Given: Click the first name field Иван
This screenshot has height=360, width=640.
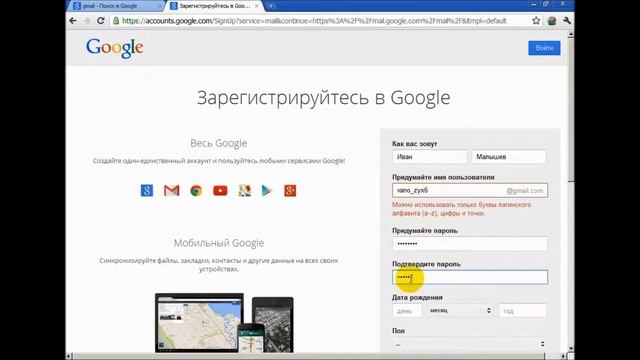Looking at the screenshot, I should coord(429,157).
